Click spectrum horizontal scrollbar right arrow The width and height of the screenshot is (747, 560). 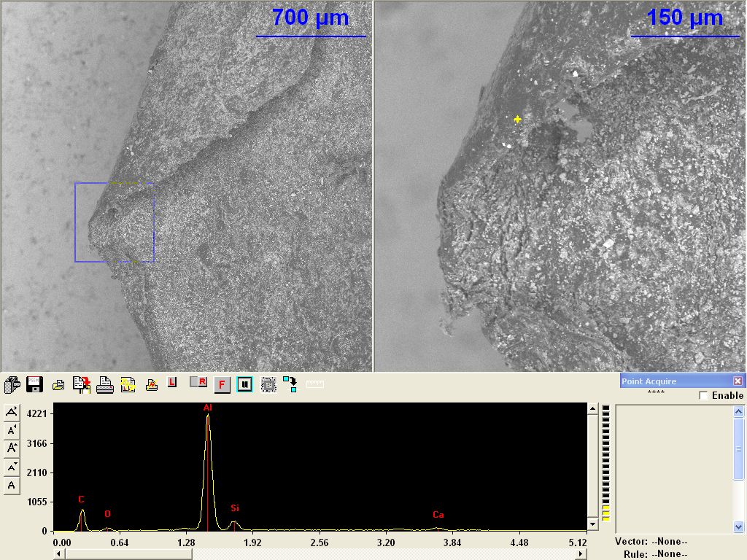(x=581, y=554)
